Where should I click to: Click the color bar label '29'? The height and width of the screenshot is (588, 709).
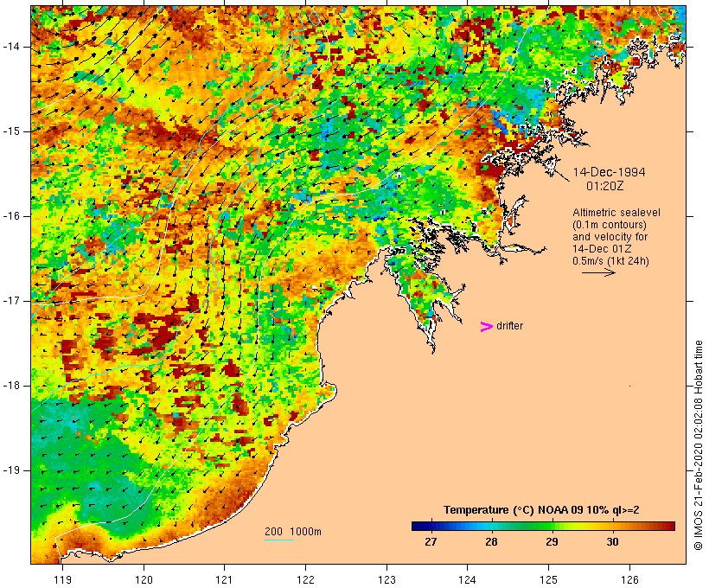click(x=552, y=541)
